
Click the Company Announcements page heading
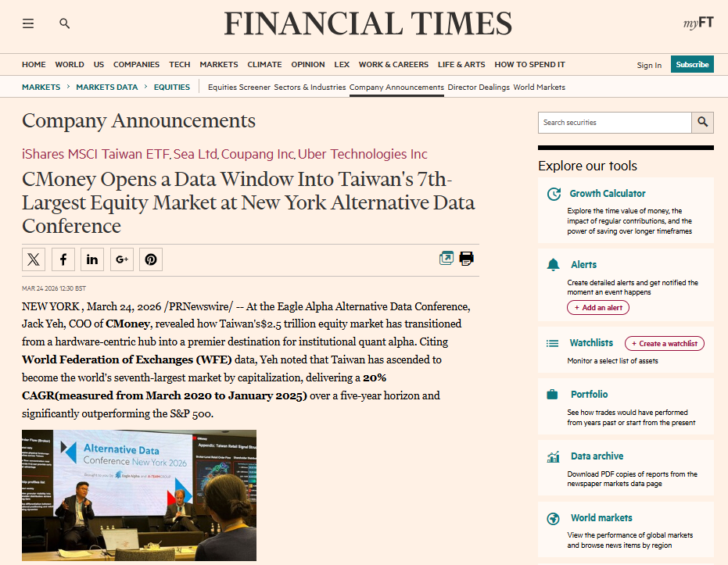(x=138, y=120)
